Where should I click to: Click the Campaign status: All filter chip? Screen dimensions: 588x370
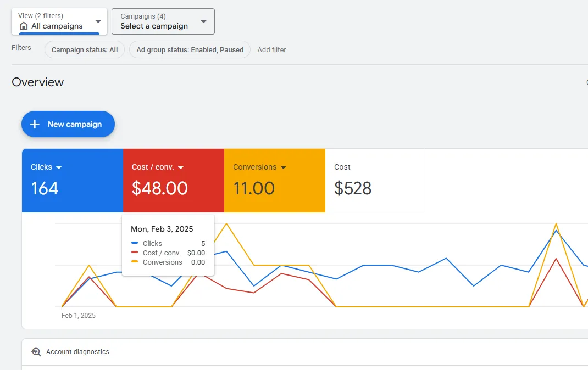[x=84, y=49]
